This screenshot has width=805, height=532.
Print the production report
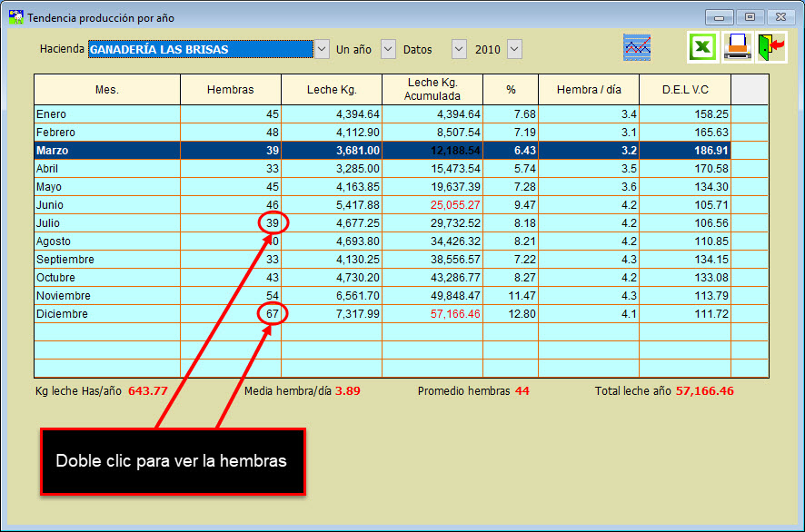[x=737, y=46]
